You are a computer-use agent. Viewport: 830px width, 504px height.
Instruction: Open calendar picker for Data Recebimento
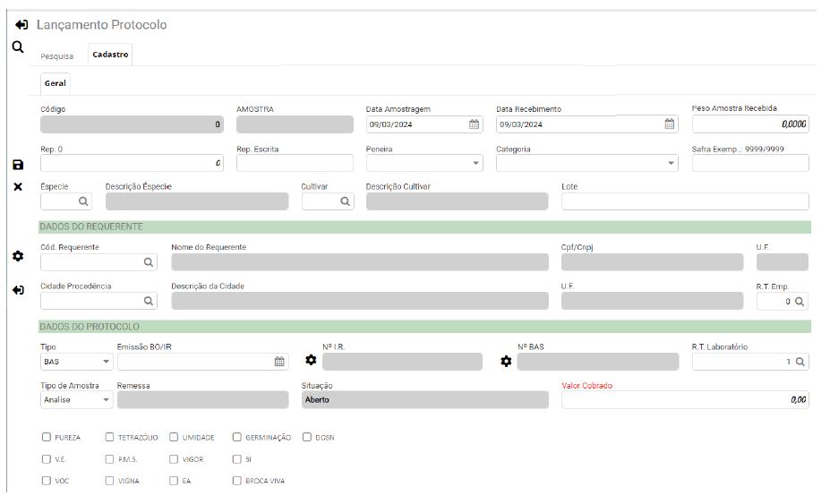click(x=670, y=124)
